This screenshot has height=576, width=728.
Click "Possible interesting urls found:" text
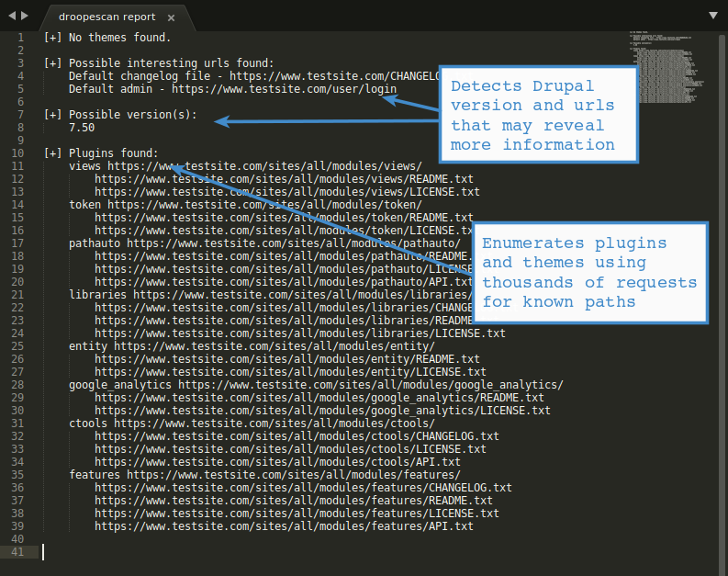tap(172, 63)
